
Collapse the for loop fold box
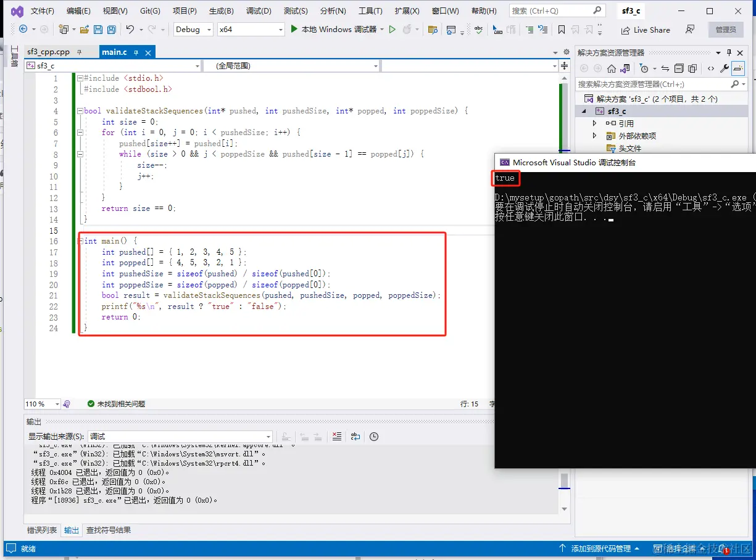80,133
